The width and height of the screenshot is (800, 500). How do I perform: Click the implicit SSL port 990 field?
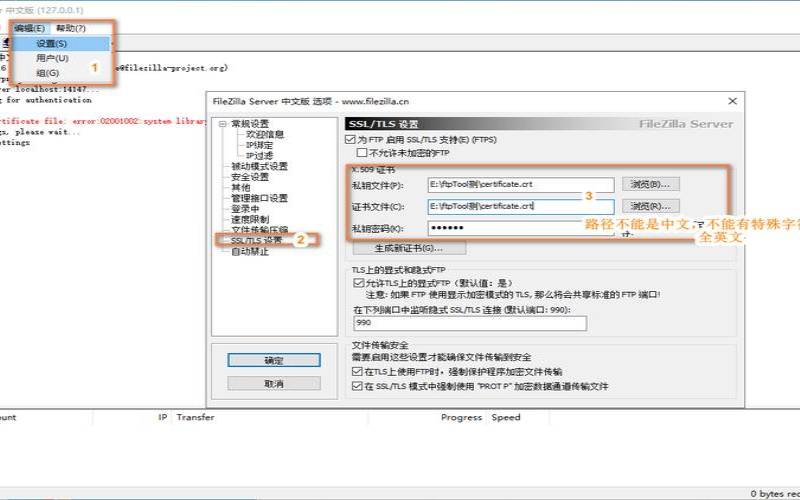(470, 323)
